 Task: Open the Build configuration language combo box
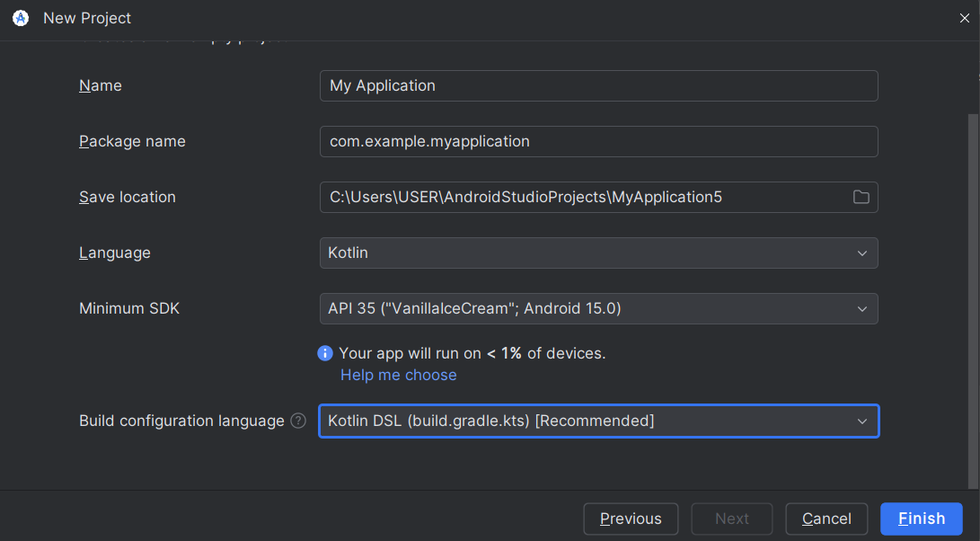pyautogui.click(x=598, y=421)
